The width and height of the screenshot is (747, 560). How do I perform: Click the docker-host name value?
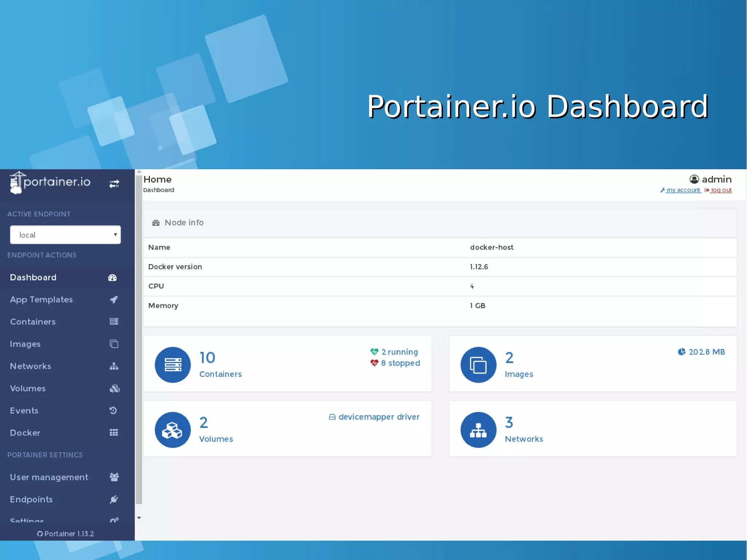tap(492, 247)
